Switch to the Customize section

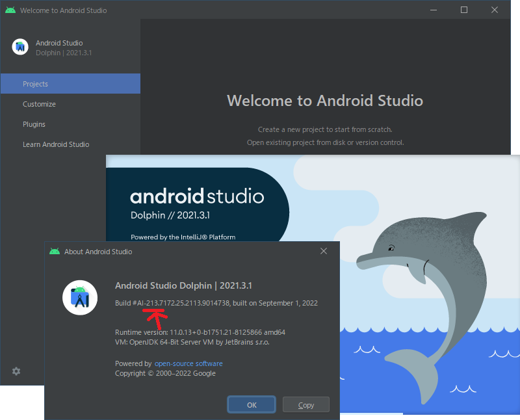click(39, 103)
